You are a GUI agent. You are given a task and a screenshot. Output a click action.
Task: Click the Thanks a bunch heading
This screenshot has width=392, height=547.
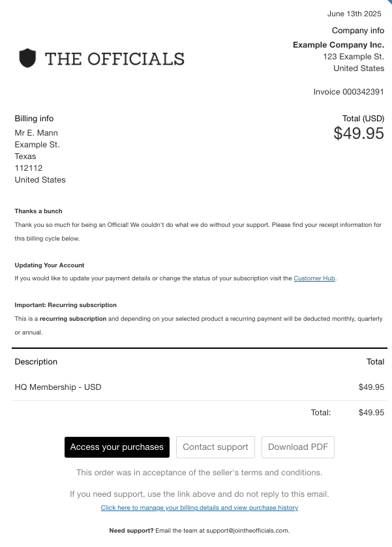pos(38,211)
